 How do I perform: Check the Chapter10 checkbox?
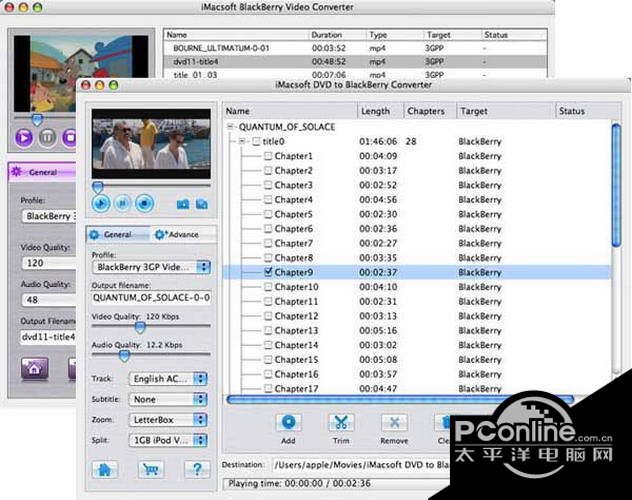click(268, 287)
